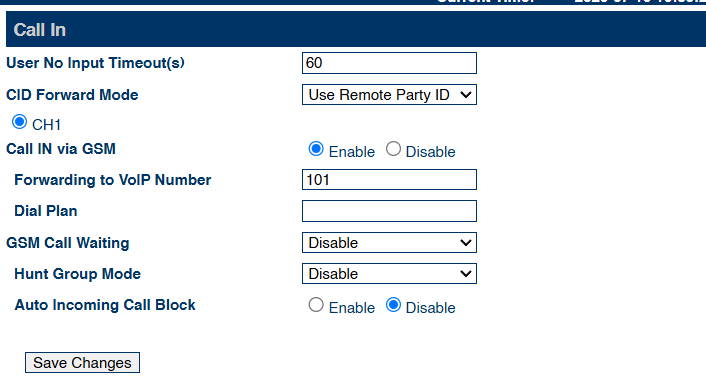This screenshot has width=706, height=387.
Task: Click the Forwarding to VoIP Number label
Action: [x=113, y=180]
